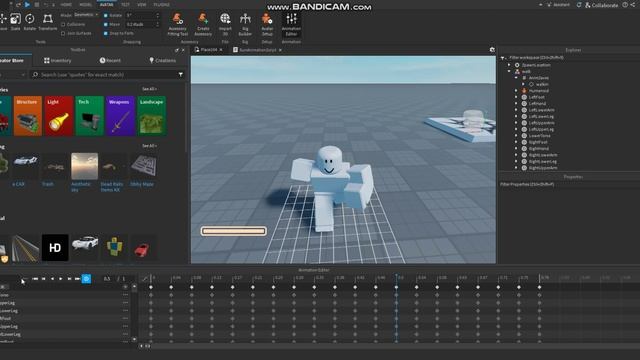Screen dimensions: 640x360
Task: Toggle the Rotate snapping checkbox
Action: click(106, 16)
